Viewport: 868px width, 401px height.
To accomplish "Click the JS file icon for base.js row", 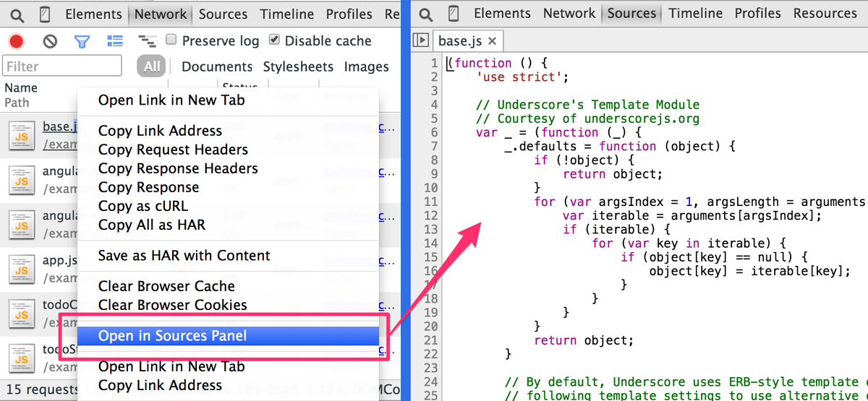I will [22, 135].
